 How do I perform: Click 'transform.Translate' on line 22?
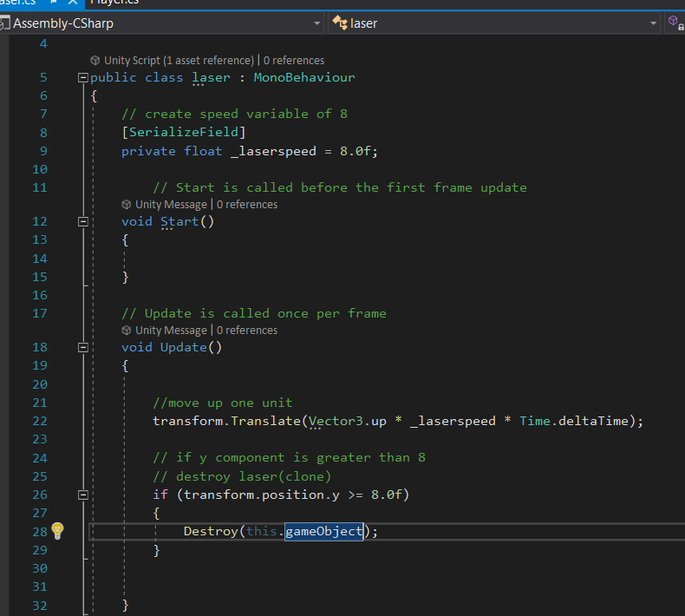pos(226,421)
